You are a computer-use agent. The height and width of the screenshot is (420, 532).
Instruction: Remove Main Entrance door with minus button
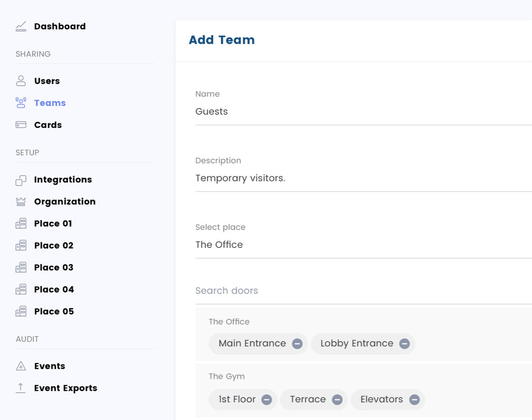(x=297, y=344)
